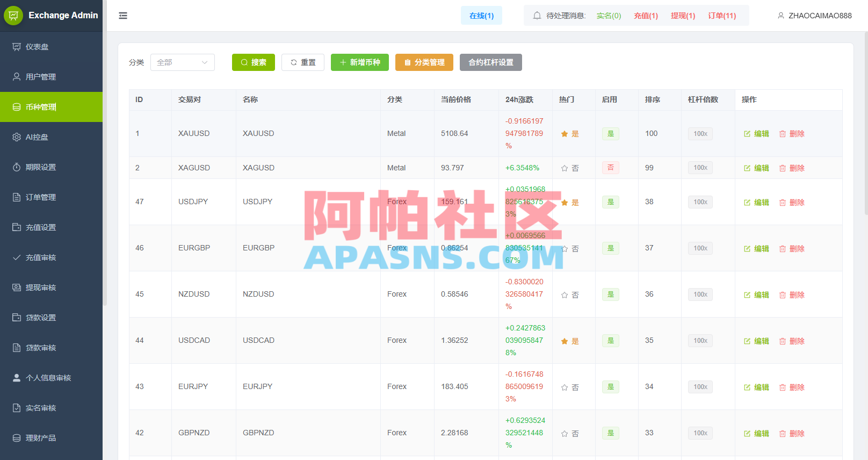Go to 用户管理 in sidebar

[x=51, y=77]
